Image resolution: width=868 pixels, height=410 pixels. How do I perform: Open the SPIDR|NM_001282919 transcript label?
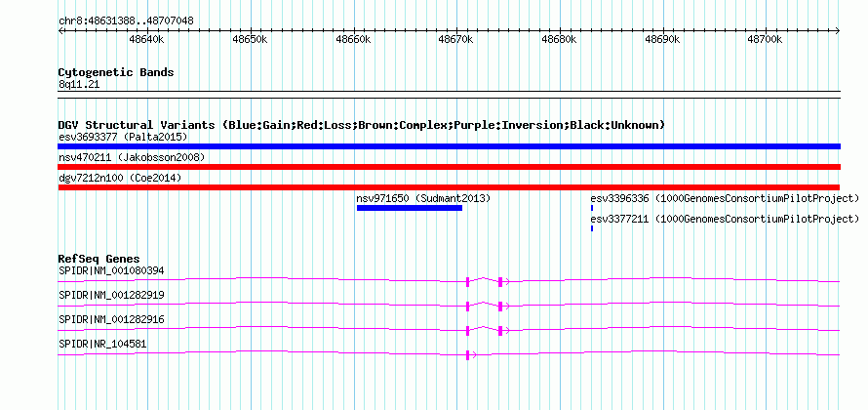pos(111,296)
